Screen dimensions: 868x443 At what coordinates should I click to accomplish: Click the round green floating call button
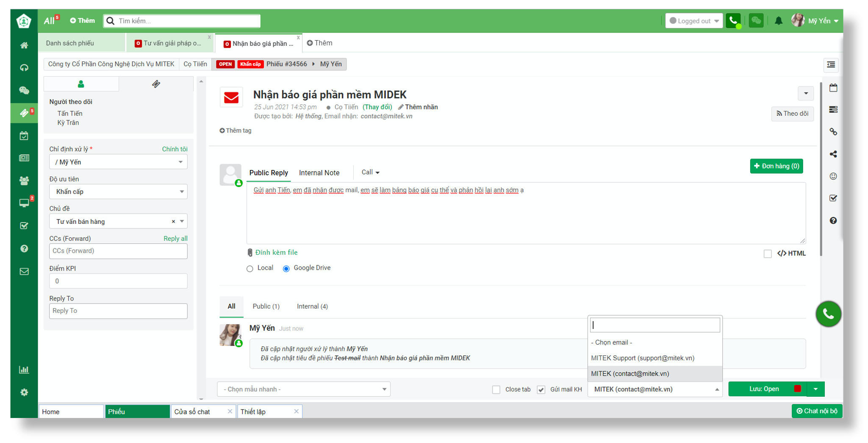click(x=828, y=314)
